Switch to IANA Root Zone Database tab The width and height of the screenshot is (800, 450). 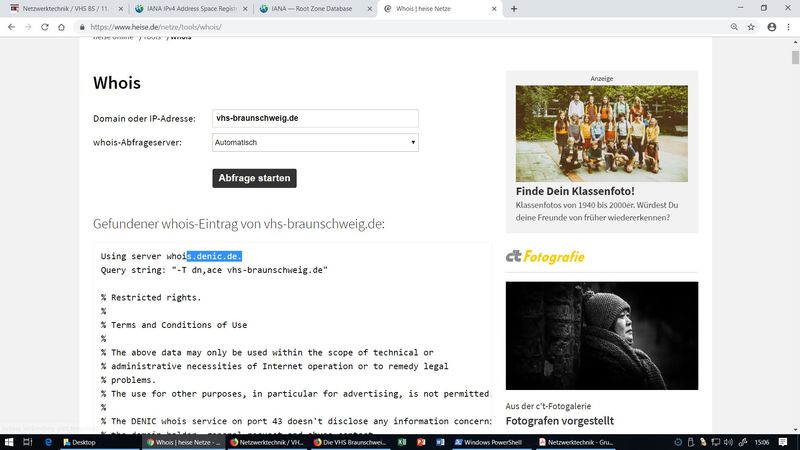tap(311, 9)
